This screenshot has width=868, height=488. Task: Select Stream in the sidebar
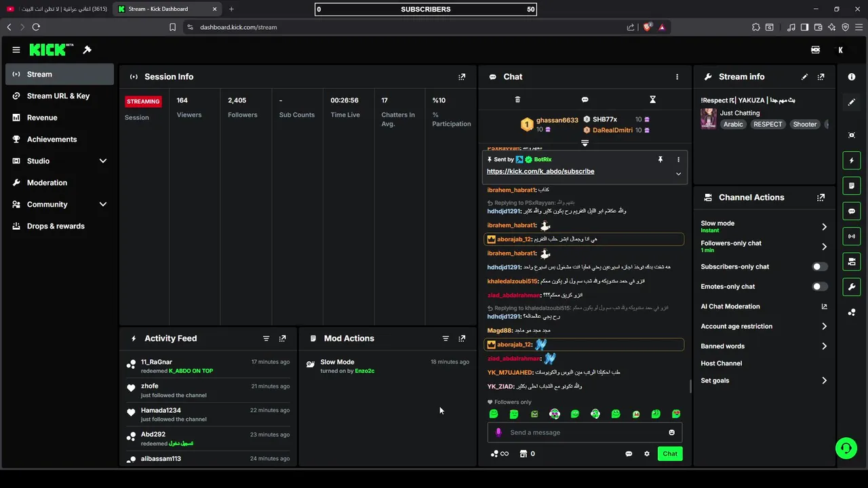click(60, 75)
